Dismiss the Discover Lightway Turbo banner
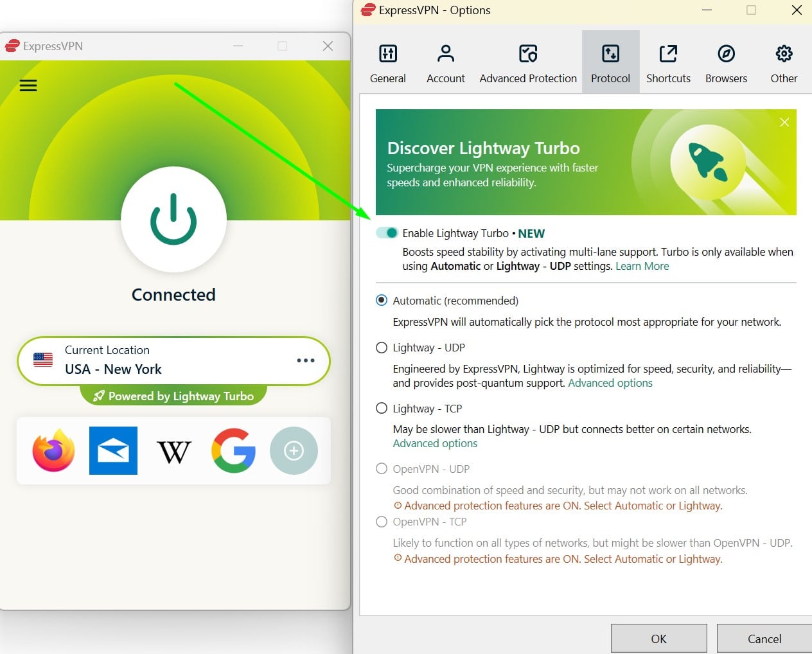 [784, 122]
